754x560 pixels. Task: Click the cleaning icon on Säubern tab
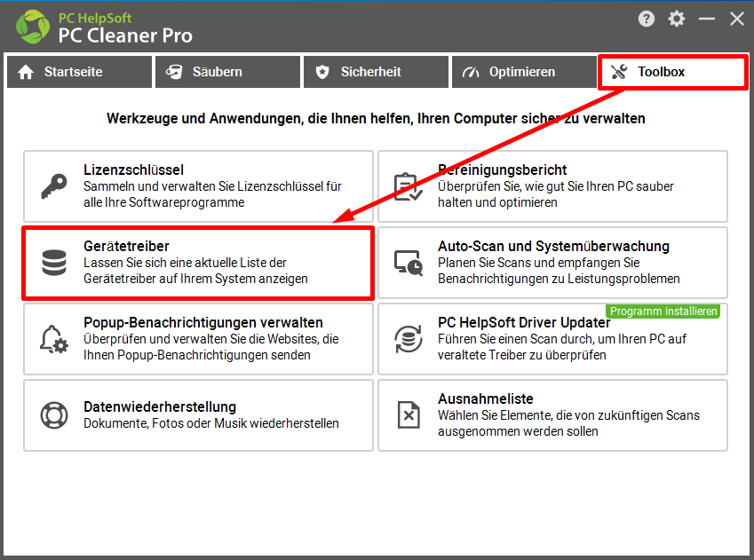click(174, 72)
